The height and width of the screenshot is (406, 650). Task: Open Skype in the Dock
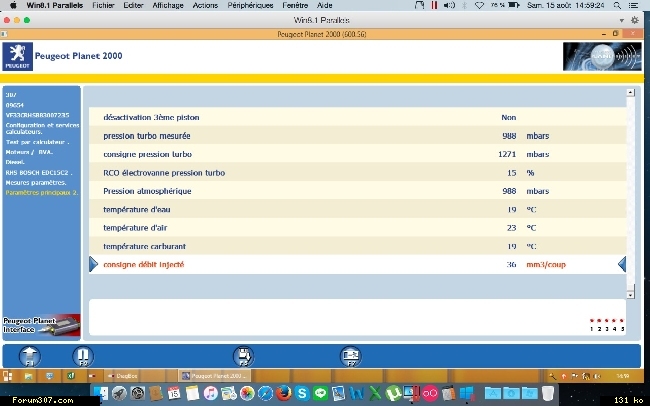(x=302, y=393)
